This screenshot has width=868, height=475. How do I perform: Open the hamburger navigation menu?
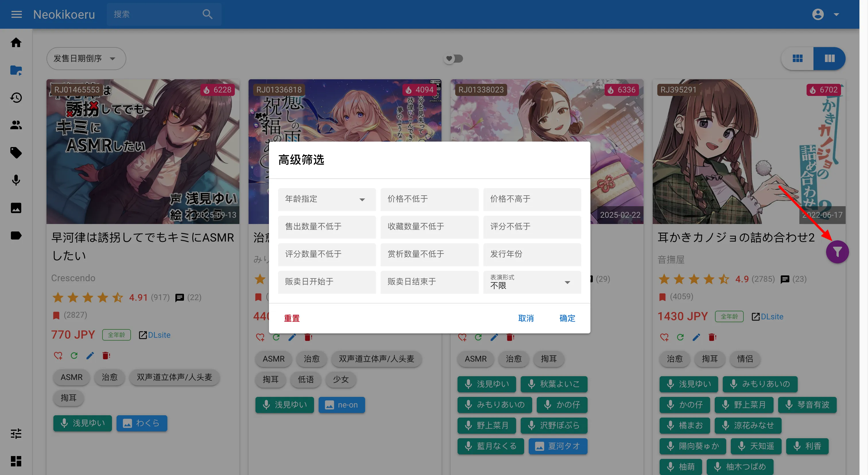point(17,14)
